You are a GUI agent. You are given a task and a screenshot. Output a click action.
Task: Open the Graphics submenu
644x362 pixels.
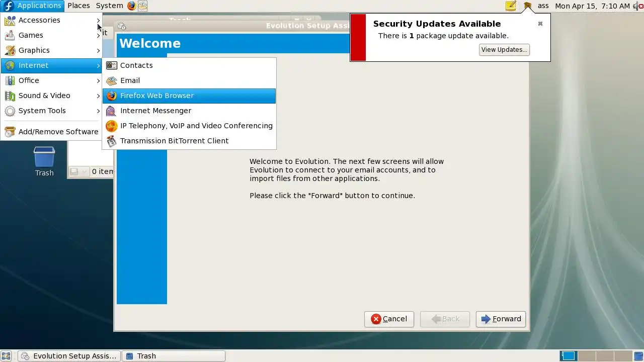coord(51,50)
